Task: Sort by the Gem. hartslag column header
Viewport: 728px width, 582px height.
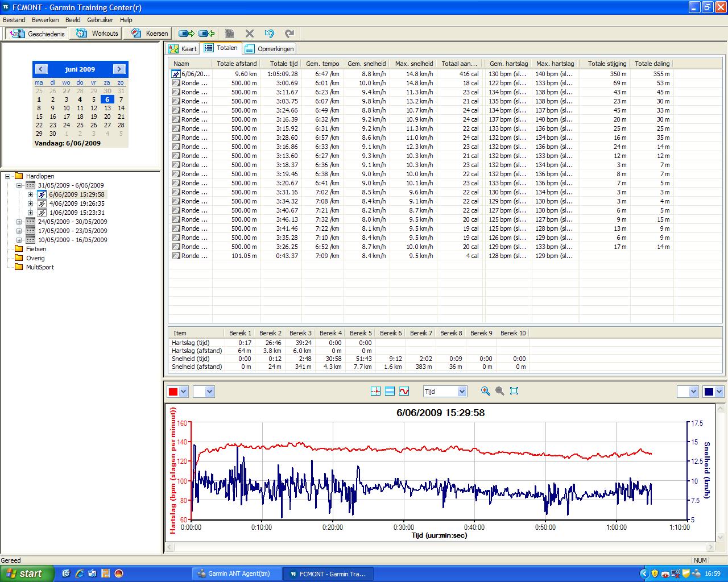Action: pyautogui.click(x=508, y=64)
